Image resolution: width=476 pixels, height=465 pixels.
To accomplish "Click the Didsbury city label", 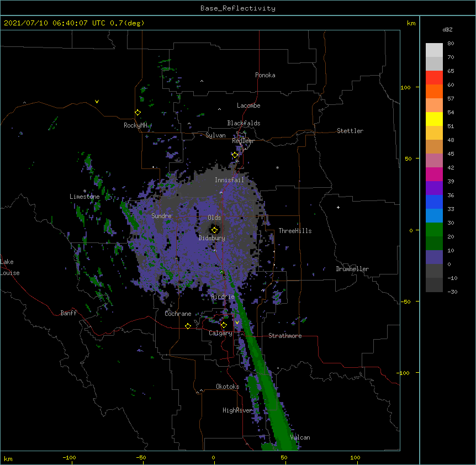I will 212,238.
